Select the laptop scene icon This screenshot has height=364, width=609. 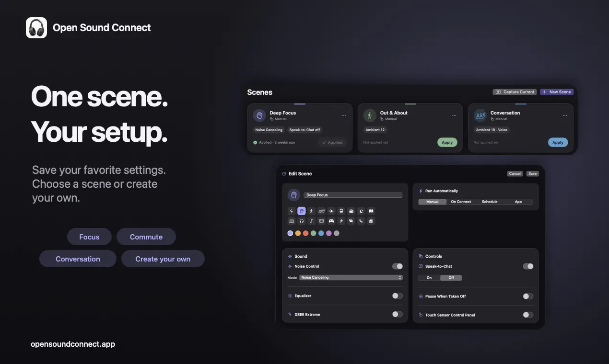pyautogui.click(x=292, y=221)
